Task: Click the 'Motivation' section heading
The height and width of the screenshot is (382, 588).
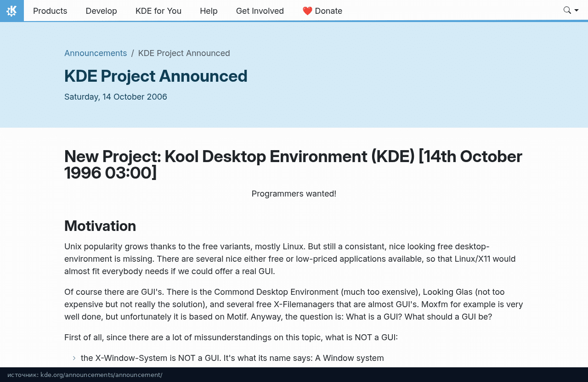Action: click(x=100, y=226)
